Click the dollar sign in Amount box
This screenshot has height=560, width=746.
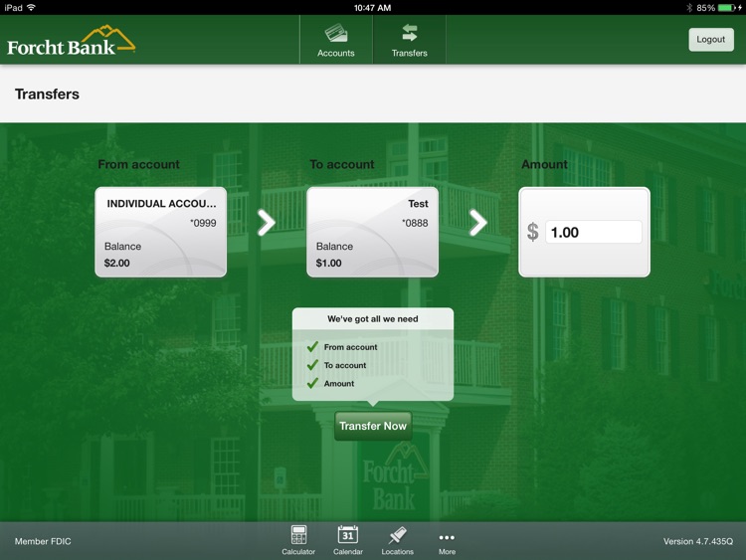coord(533,232)
